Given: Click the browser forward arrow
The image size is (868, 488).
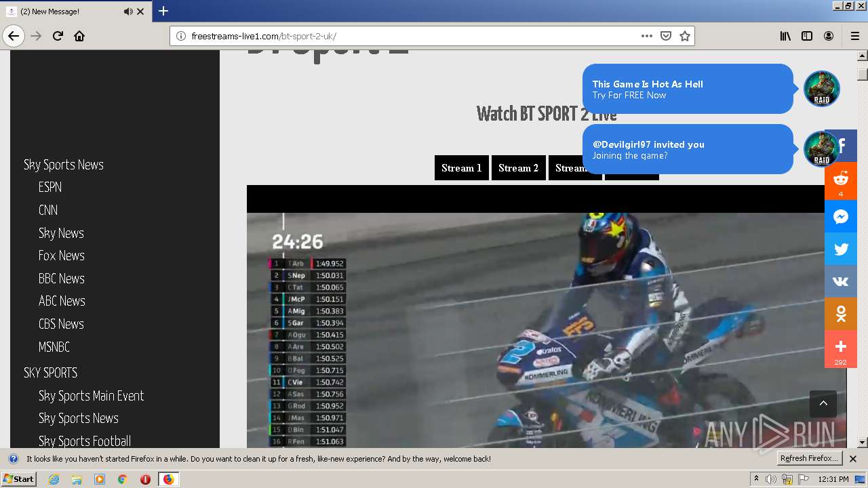Looking at the screenshot, I should click(37, 36).
